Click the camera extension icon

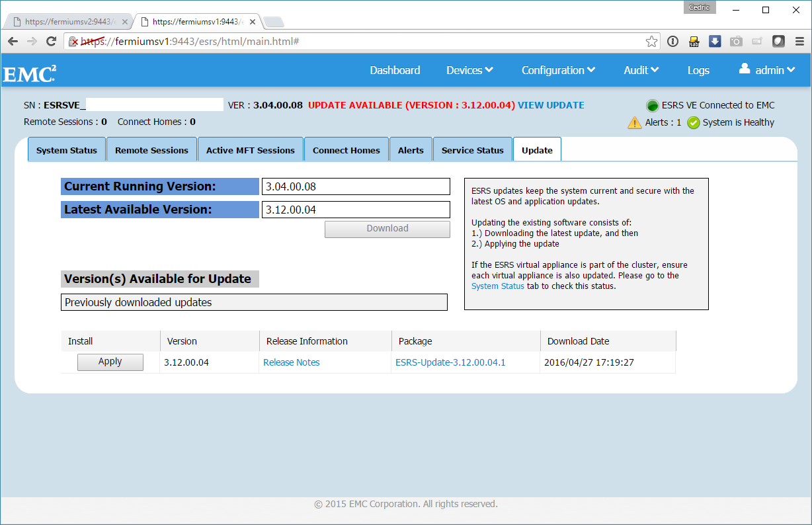[x=736, y=41]
